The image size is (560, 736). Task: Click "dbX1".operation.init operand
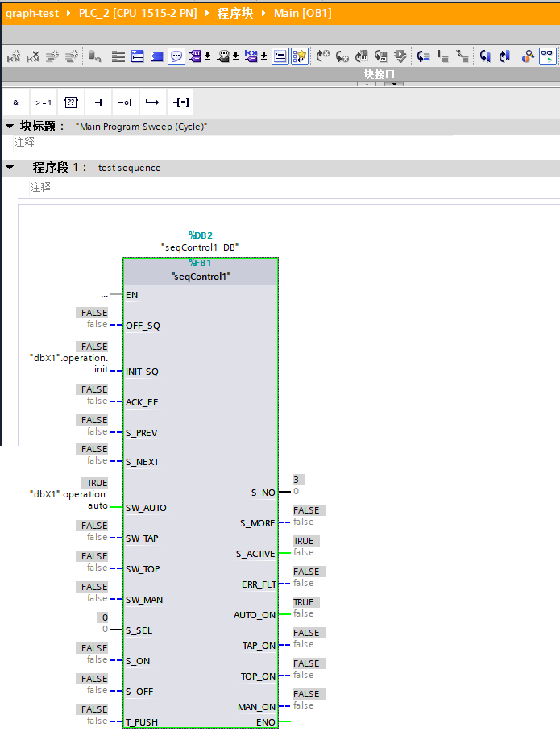coord(69,364)
